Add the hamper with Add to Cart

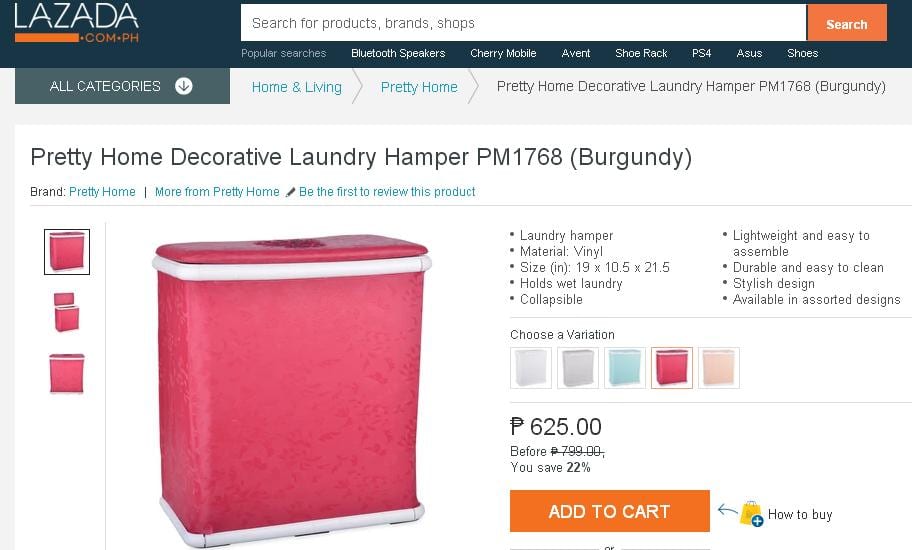[x=610, y=511]
